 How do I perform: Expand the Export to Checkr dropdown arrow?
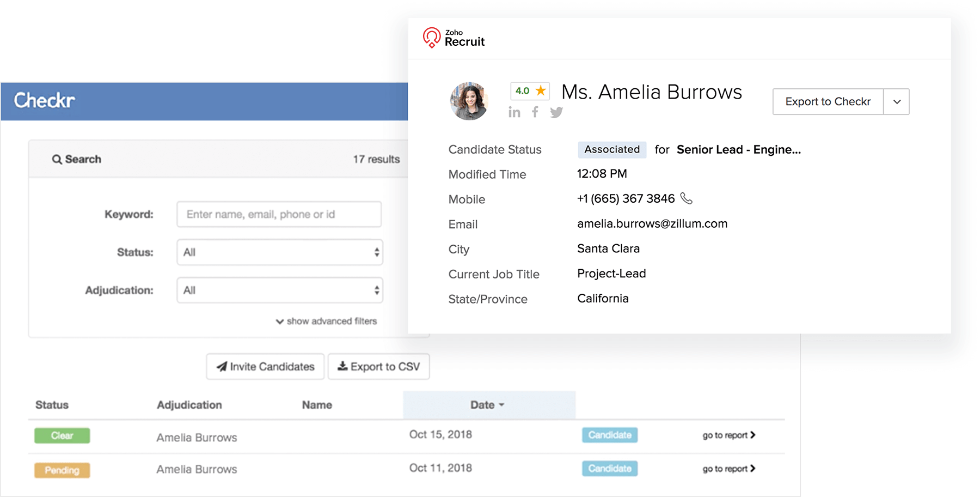897,101
